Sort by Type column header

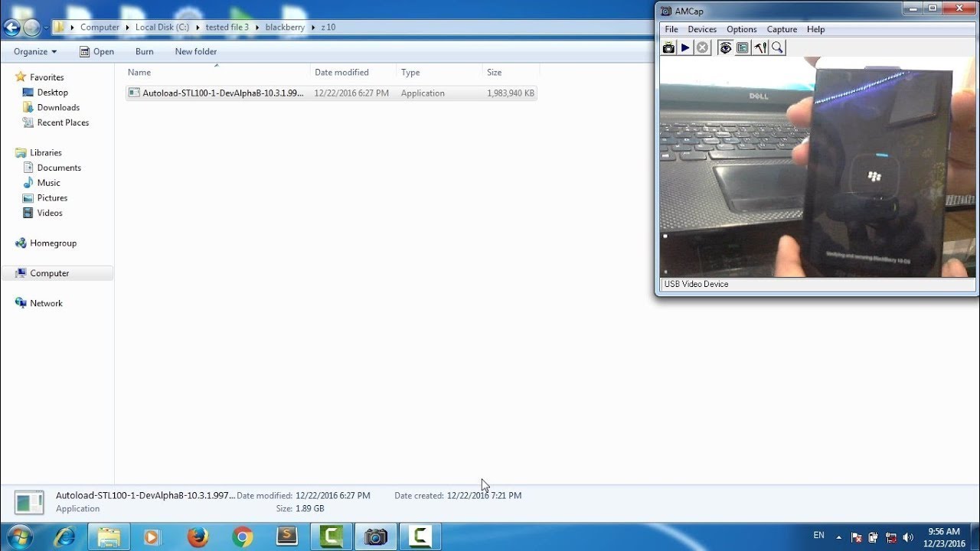[410, 72]
